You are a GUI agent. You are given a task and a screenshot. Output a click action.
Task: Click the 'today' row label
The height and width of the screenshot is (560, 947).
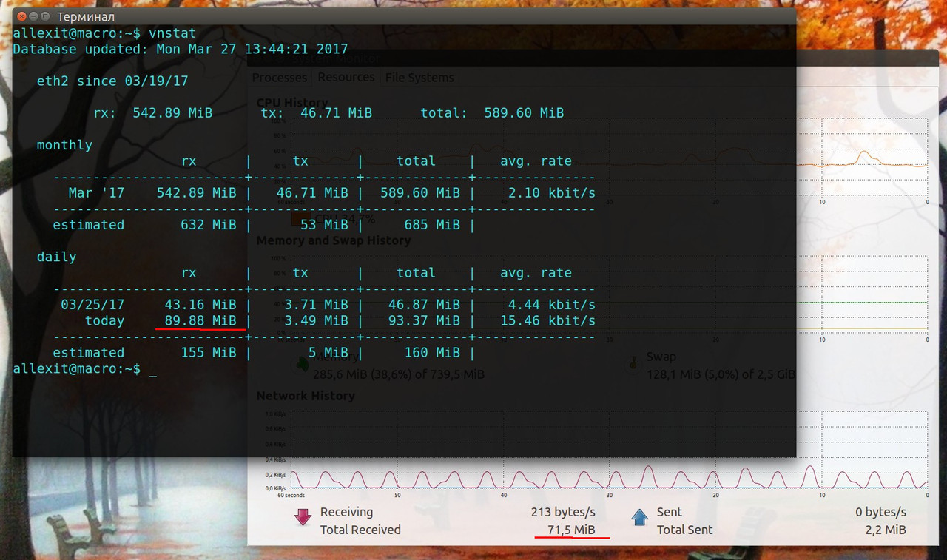pyautogui.click(x=105, y=321)
